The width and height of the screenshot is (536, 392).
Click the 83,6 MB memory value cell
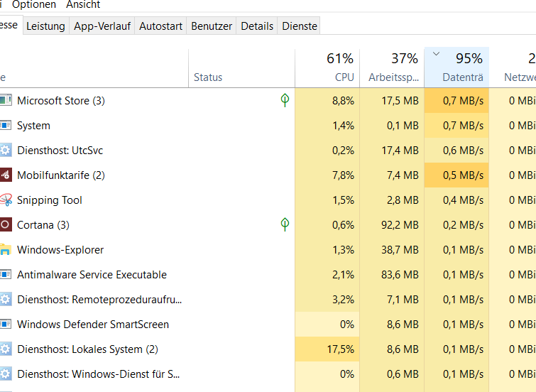point(392,275)
